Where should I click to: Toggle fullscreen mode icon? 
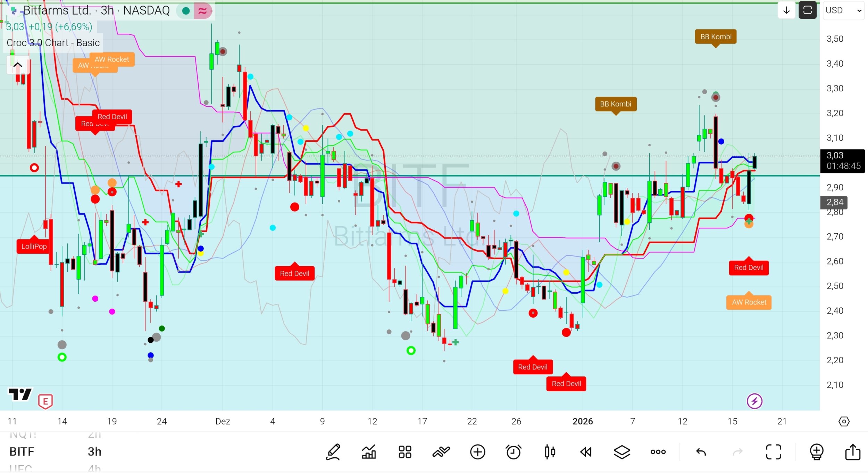point(774,452)
